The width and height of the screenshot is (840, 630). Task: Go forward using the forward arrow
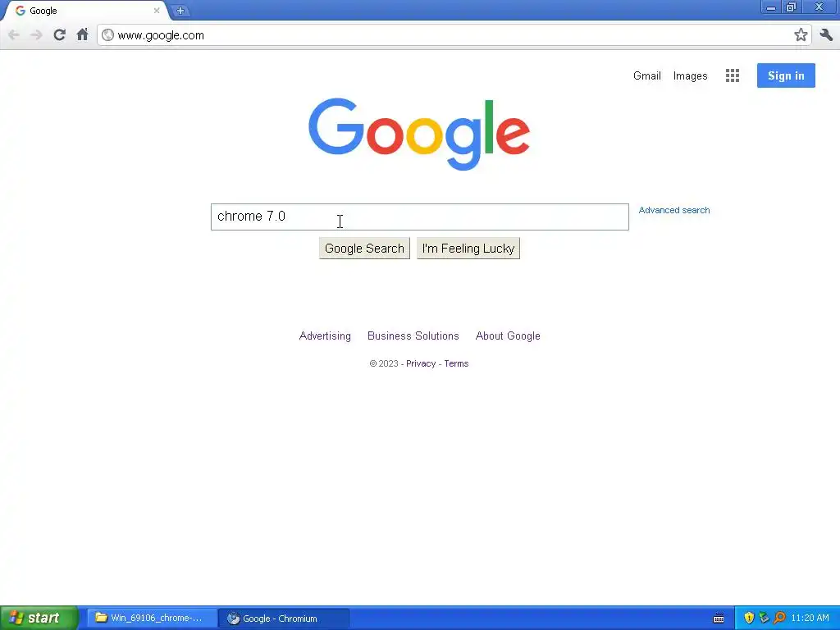(36, 35)
